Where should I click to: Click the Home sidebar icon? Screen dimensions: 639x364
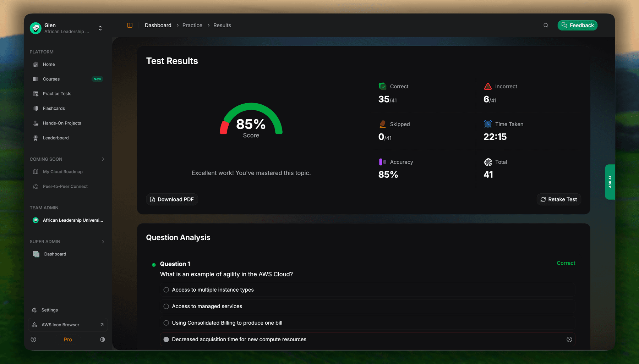[x=35, y=64]
